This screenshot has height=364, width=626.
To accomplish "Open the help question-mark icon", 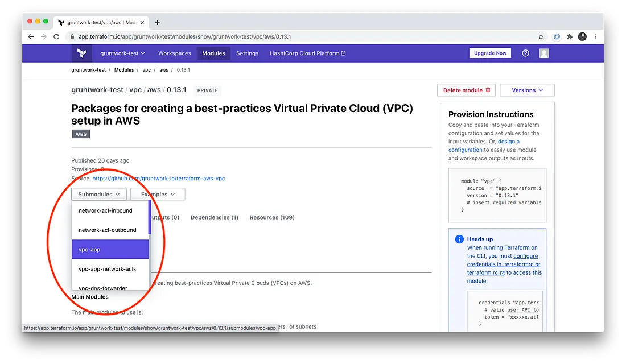I will click(x=525, y=53).
